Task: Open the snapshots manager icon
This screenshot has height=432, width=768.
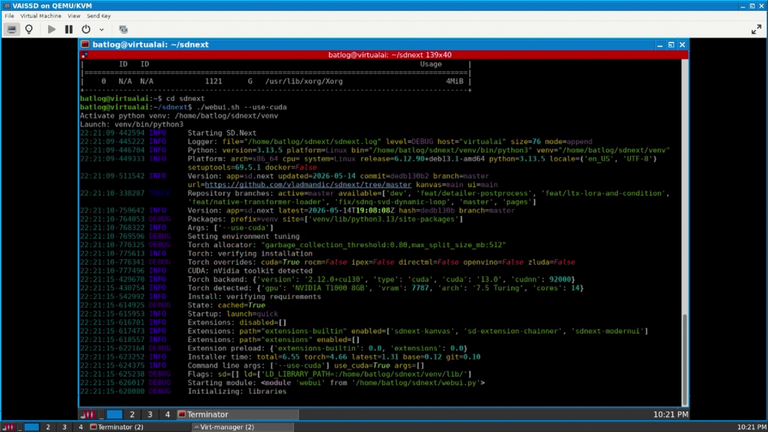Action: [123, 29]
